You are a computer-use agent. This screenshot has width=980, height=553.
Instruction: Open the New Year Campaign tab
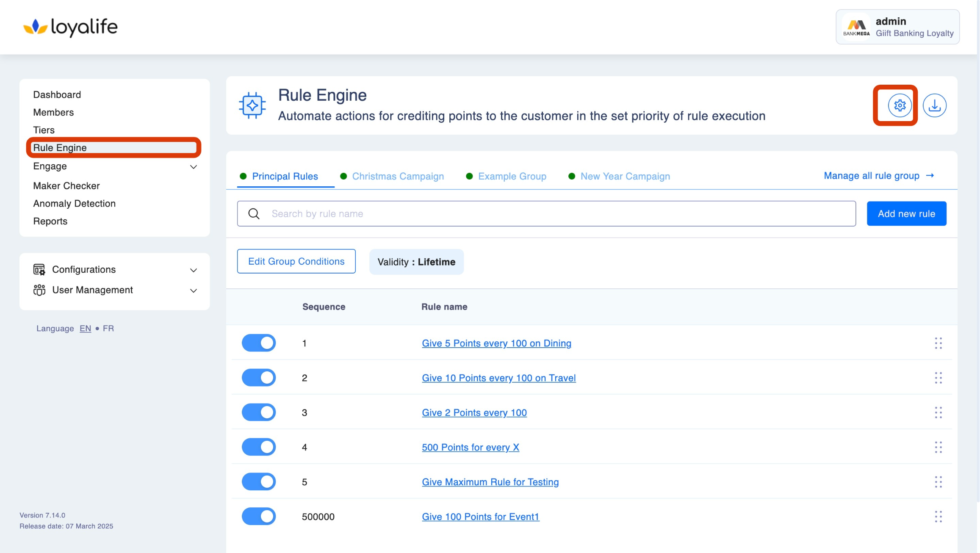pyautogui.click(x=625, y=176)
